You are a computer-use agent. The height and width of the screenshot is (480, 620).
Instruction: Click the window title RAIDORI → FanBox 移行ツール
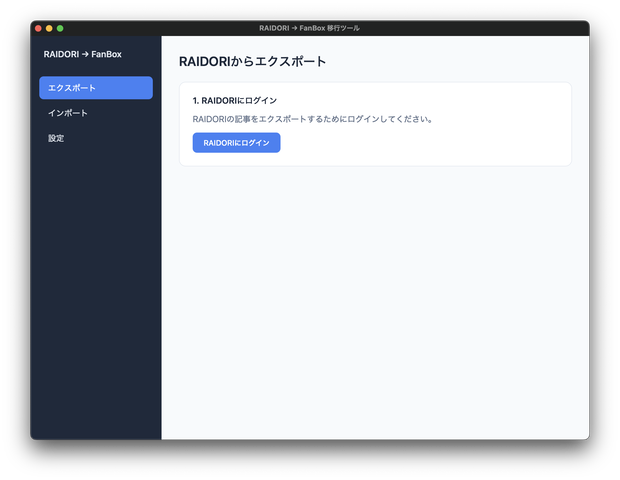(309, 28)
